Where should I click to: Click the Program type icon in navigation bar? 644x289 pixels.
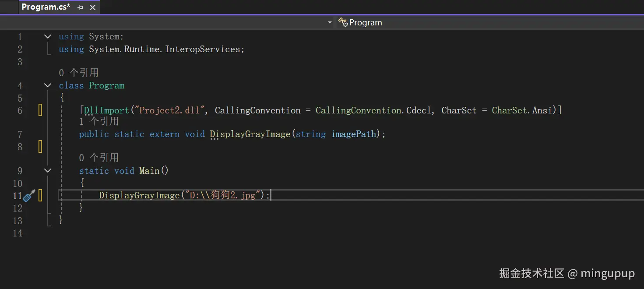tap(343, 22)
